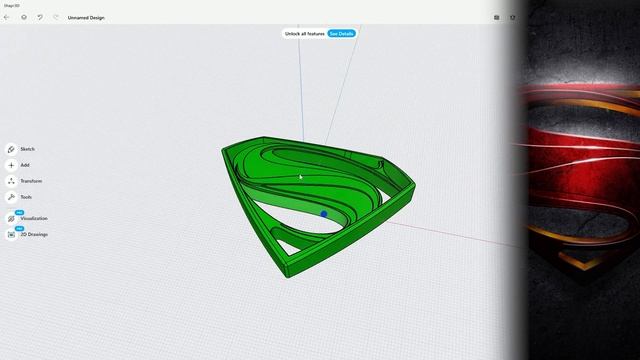640x360 pixels.
Task: Click the blue point on the green model
Action: [324, 213]
